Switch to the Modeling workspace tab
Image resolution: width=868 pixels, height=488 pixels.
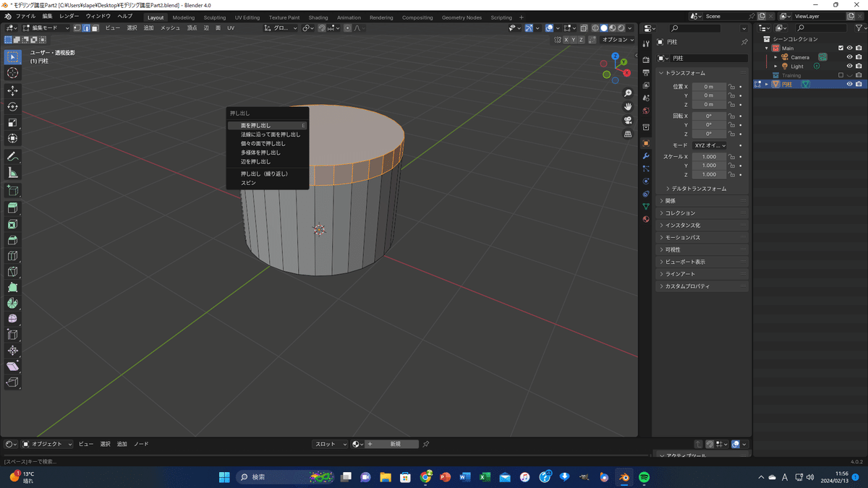(x=184, y=17)
